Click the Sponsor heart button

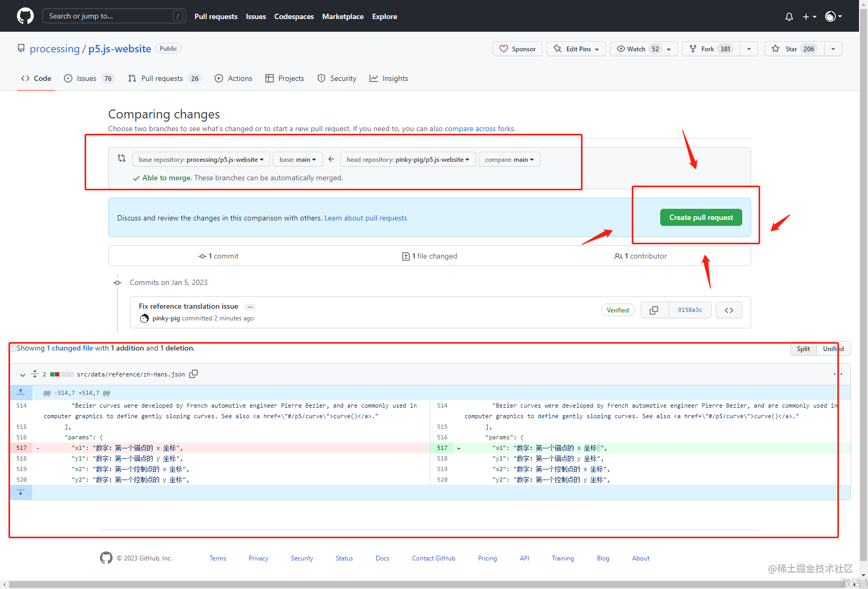518,49
